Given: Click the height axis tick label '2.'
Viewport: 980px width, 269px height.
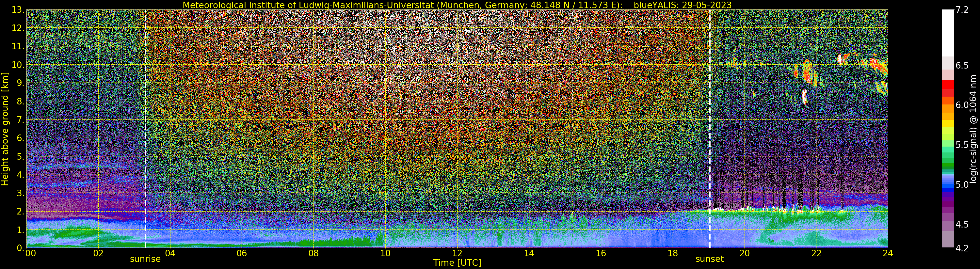Looking at the screenshot, I should [x=20, y=211].
